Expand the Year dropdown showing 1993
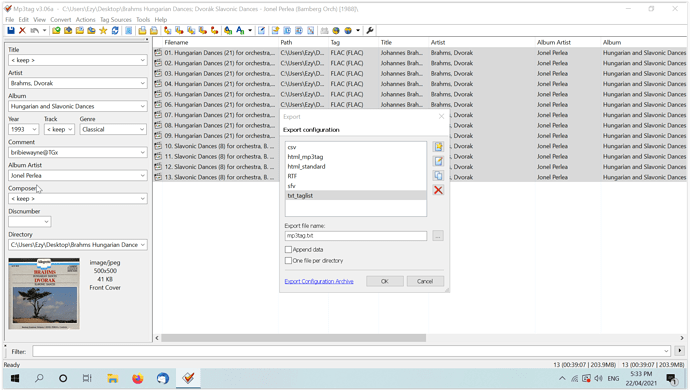This screenshot has width=690, height=390. 34,129
